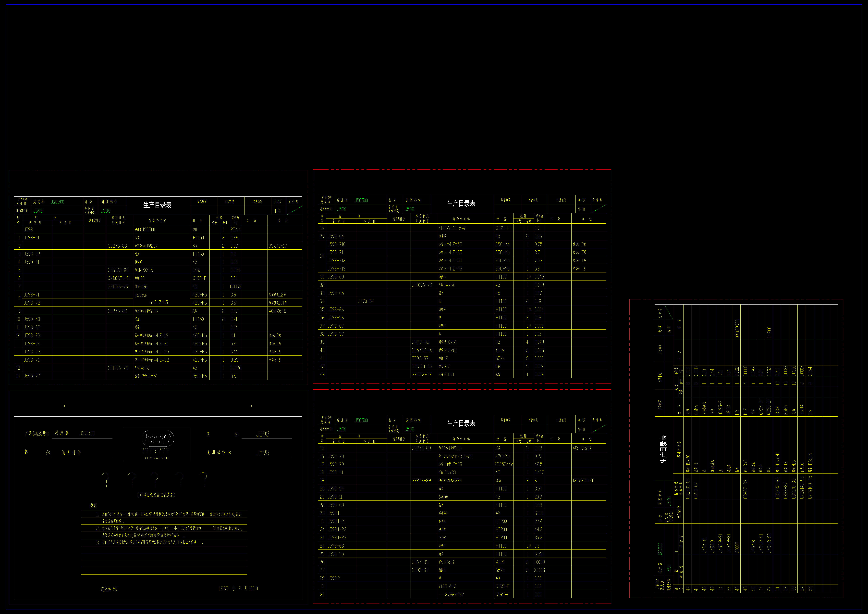This screenshot has width=868, height=614.
Task: Select the standard code "GB67-85"
Action: [420, 562]
